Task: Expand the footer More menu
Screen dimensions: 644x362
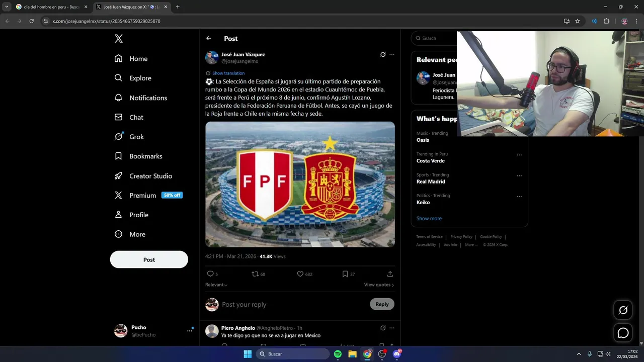Action: [471, 245]
